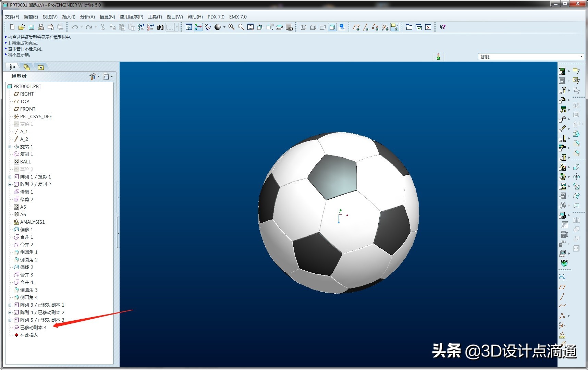
Task: Switch to the Folder Browser tab
Action: click(27, 67)
